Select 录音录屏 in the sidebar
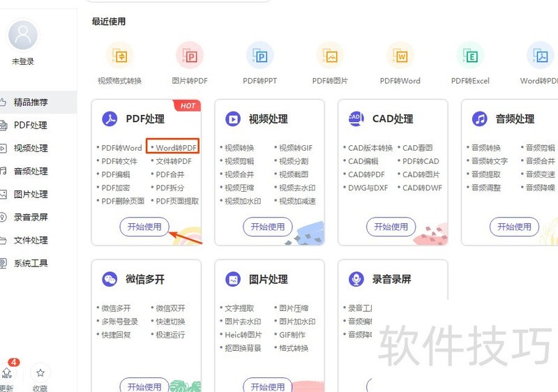 (31, 218)
